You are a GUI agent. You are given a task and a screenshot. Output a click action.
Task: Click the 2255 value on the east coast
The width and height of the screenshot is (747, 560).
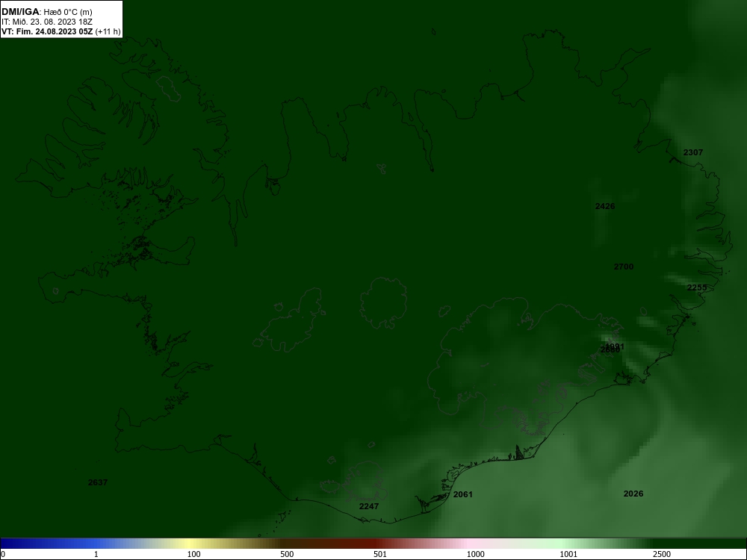tap(696, 287)
